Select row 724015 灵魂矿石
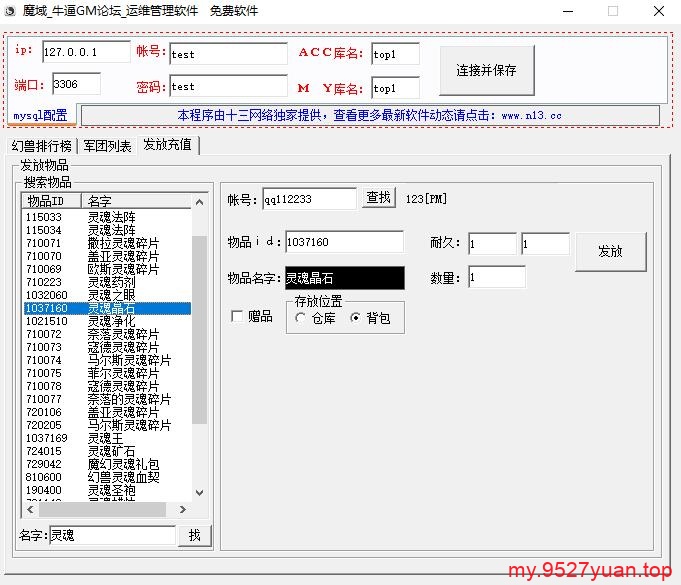The width and height of the screenshot is (681, 585). coord(107,451)
